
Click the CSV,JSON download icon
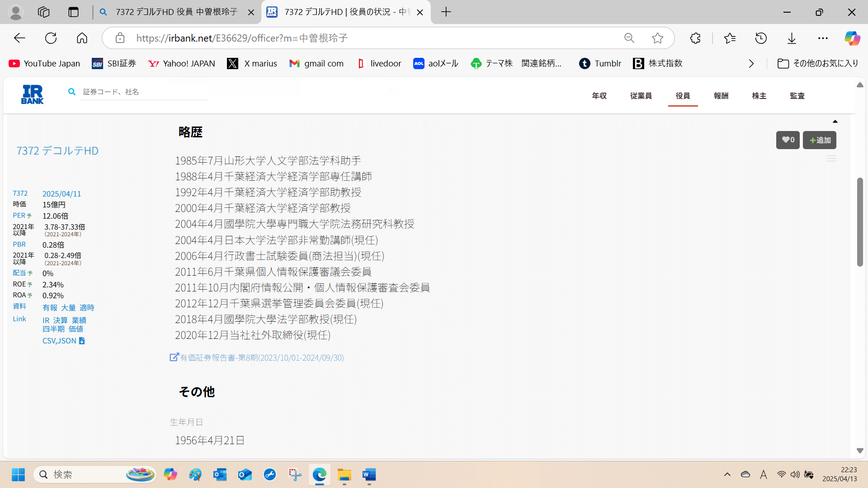pos(81,341)
